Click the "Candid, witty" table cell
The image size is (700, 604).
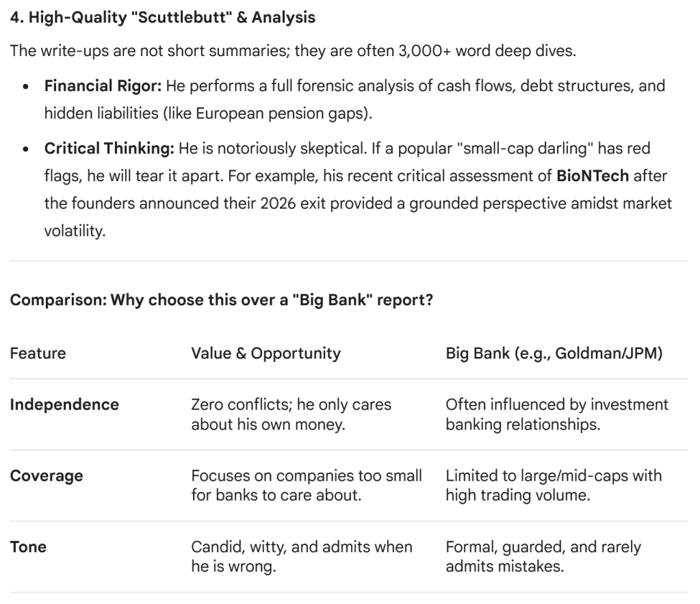click(x=301, y=557)
